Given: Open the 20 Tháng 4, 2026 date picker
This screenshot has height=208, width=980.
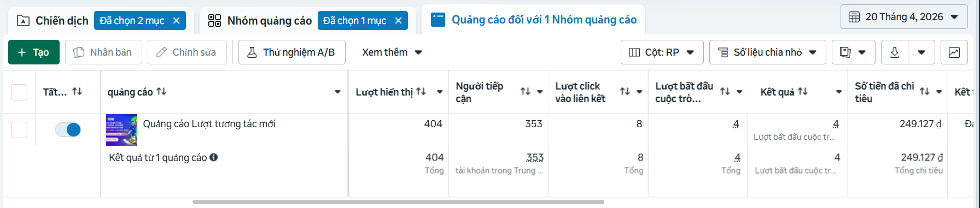Looking at the screenshot, I should (x=904, y=17).
